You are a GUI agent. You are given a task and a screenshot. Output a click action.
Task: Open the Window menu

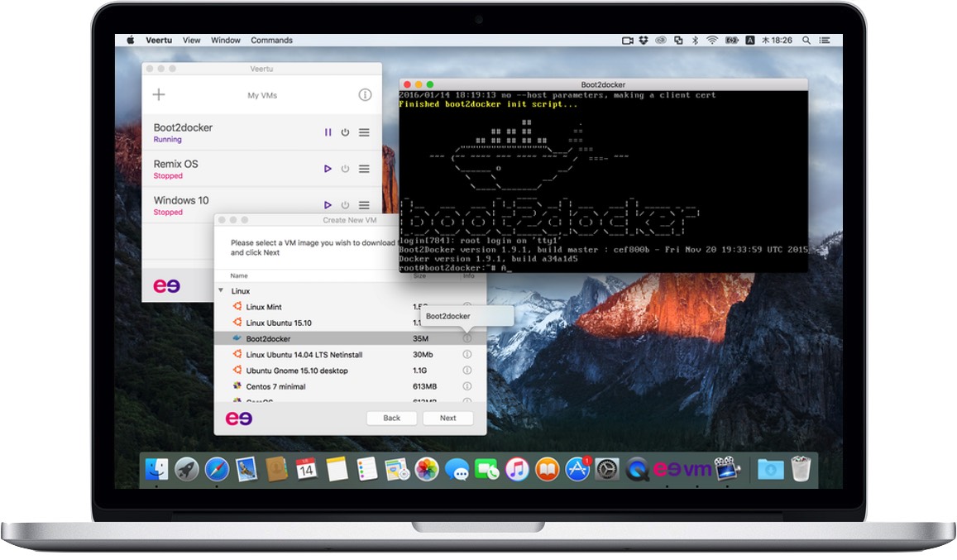[226, 41]
